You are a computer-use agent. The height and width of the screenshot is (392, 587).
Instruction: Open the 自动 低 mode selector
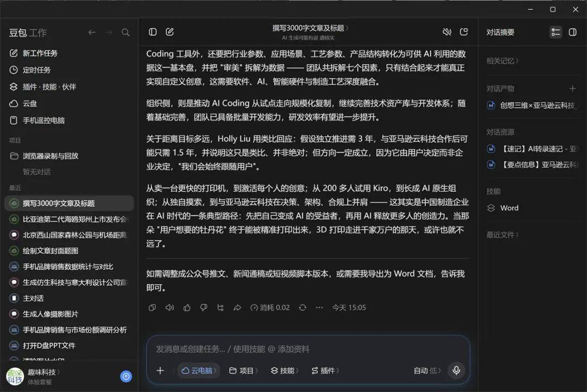(427, 370)
